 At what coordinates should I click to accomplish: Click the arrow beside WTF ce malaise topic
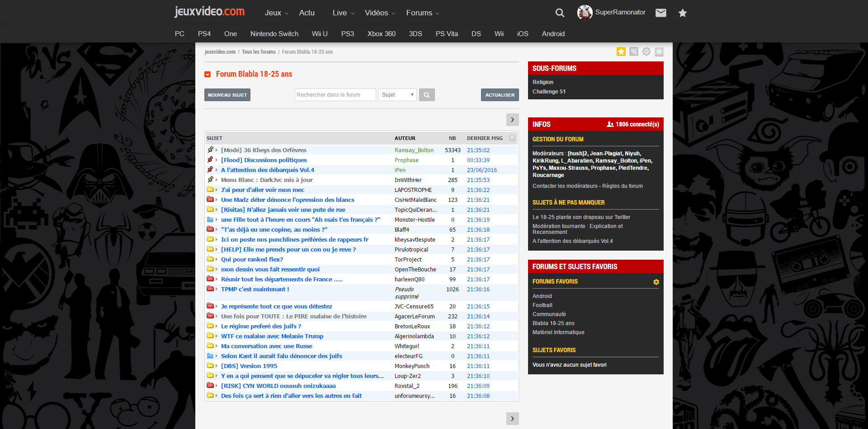click(217, 336)
